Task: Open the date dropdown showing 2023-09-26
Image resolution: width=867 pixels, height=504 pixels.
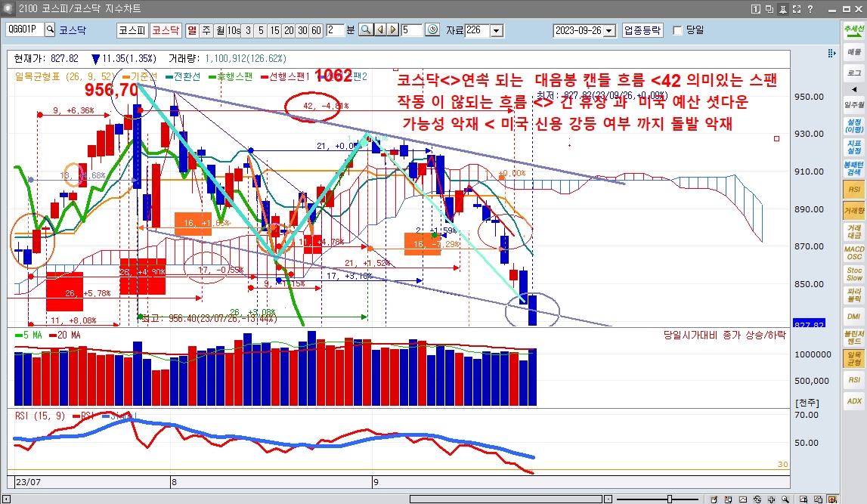Action: click(609, 30)
